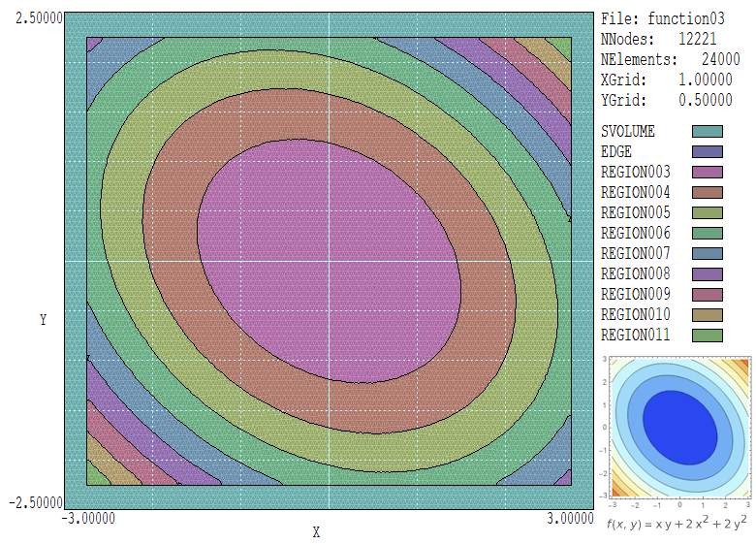The image size is (756, 544).
Task: Click the REGION009 color swatch
Action: (708, 295)
